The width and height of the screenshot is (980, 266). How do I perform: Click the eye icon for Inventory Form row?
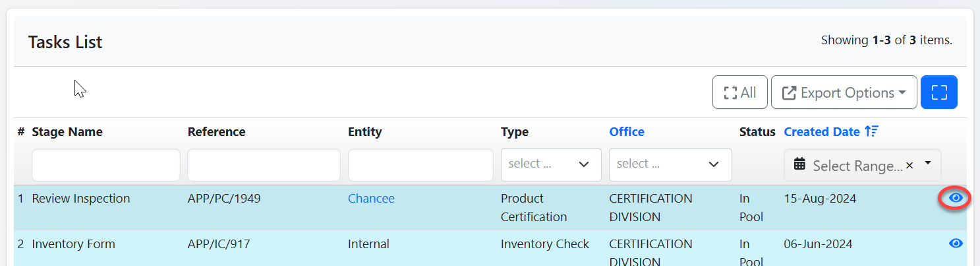pos(956,244)
